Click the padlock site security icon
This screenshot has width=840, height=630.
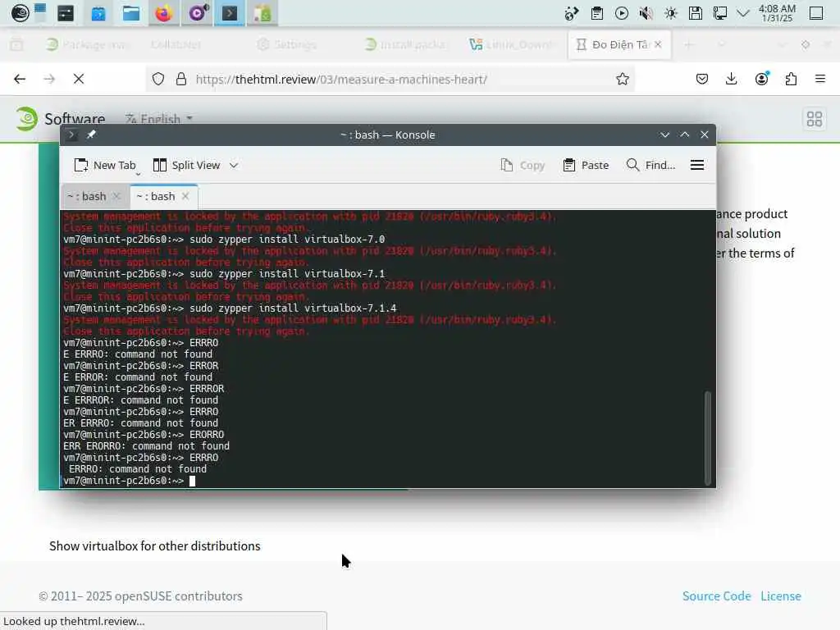(x=181, y=80)
